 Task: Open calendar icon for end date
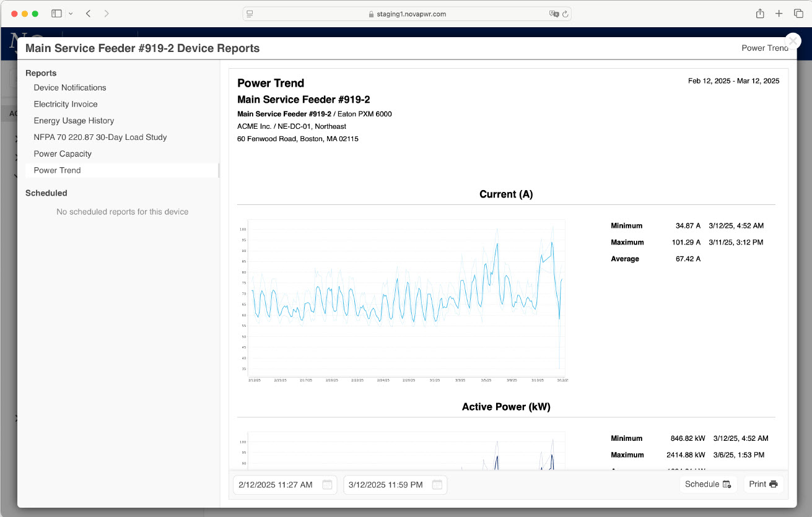click(x=437, y=485)
